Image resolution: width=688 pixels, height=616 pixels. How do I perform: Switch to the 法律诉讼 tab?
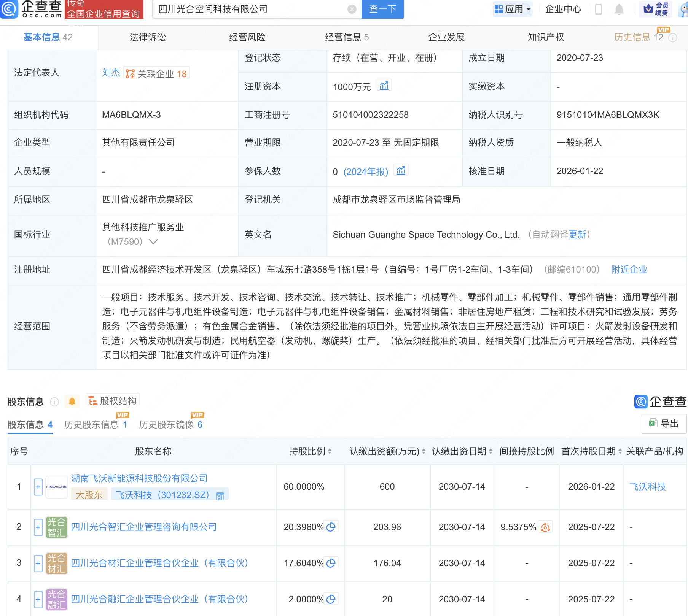[148, 37]
